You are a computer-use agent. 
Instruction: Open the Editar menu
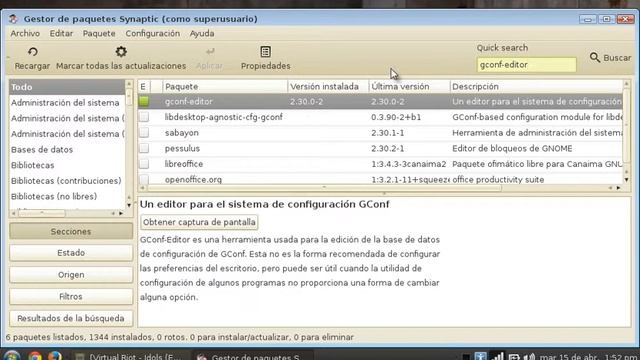pos(61,33)
